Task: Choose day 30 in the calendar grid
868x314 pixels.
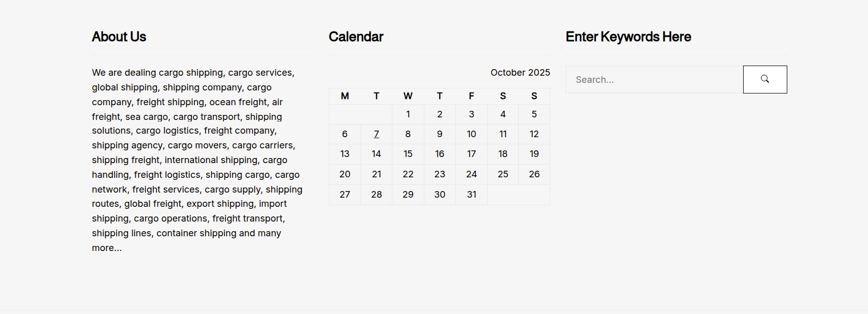Action: [x=440, y=195]
